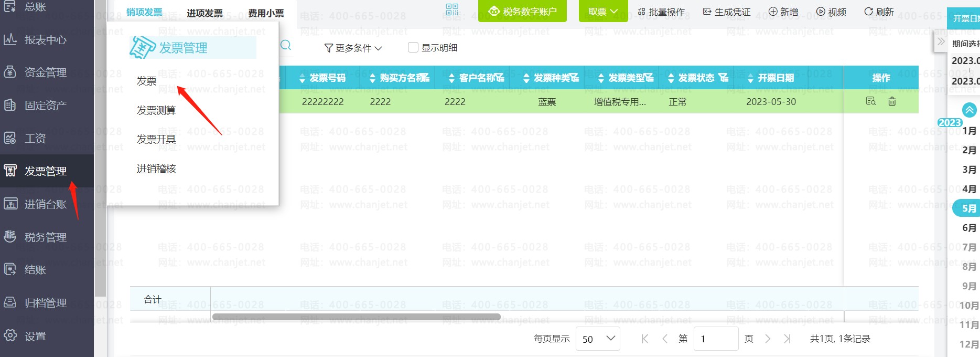Collapse the right period panel
The image size is (980, 357).
(x=941, y=41)
